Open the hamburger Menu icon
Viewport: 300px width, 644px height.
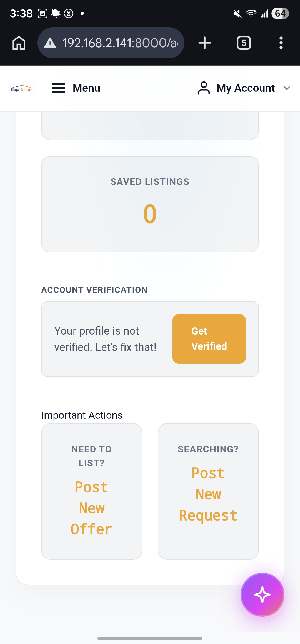tap(59, 88)
